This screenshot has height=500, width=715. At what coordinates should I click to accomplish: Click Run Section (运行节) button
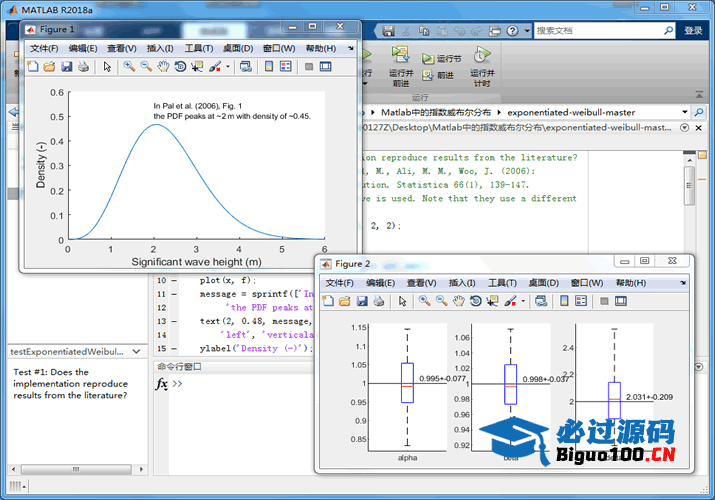[x=441, y=59]
